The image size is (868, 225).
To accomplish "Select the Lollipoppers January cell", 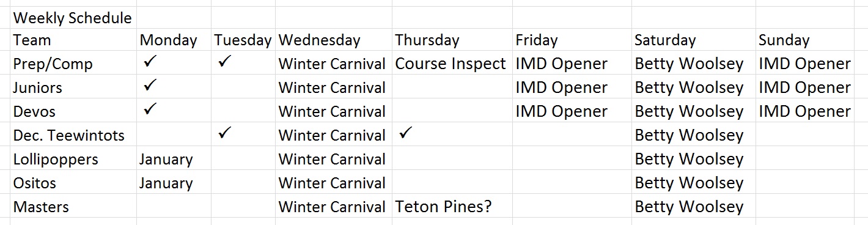I will point(174,159).
